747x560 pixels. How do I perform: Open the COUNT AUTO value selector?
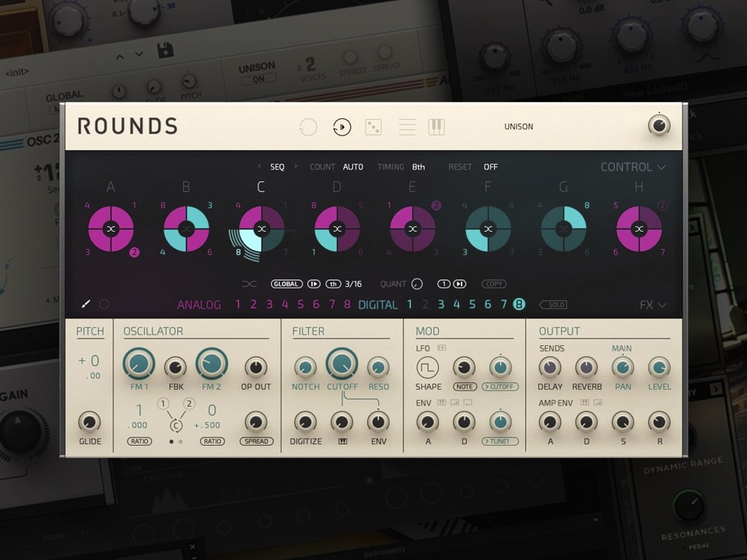click(353, 167)
